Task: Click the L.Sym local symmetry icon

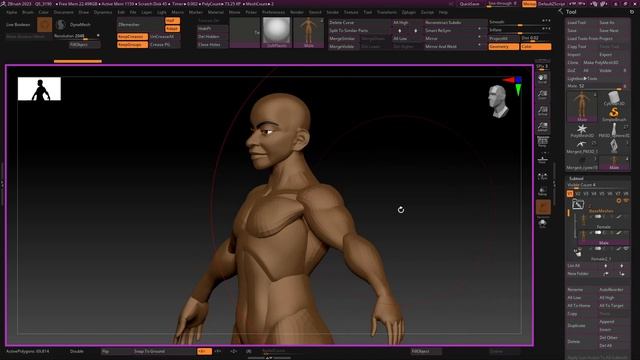Action: pyautogui.click(x=542, y=176)
